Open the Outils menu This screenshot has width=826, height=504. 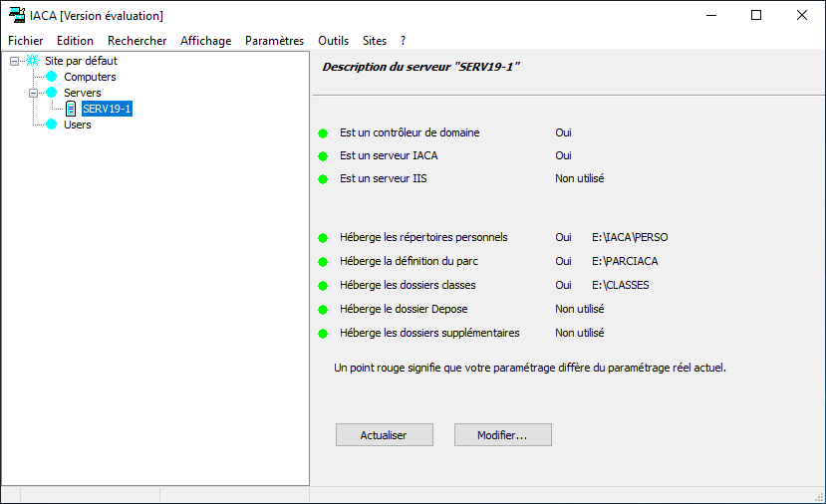[333, 41]
